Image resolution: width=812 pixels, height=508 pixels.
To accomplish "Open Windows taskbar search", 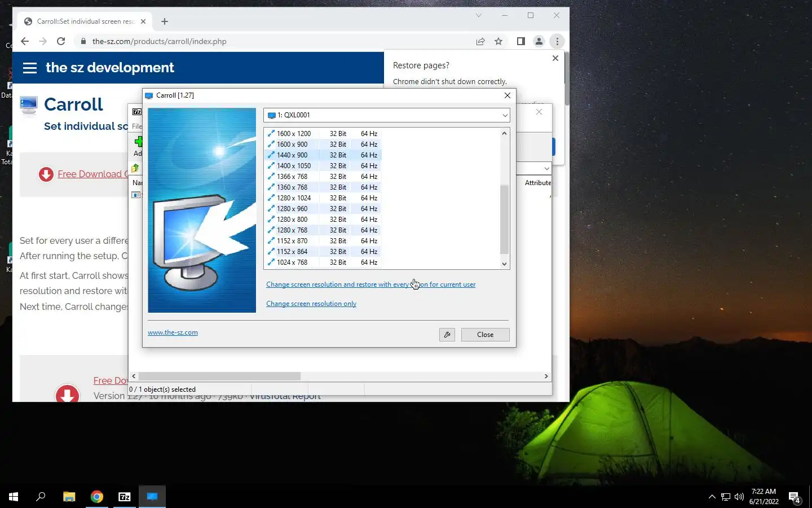I will [x=41, y=497].
